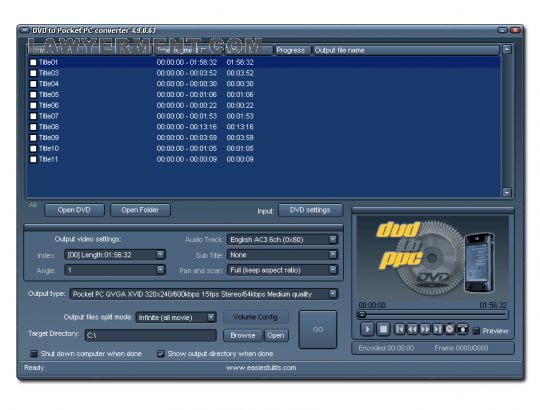Click the All label under the list

click(32, 205)
